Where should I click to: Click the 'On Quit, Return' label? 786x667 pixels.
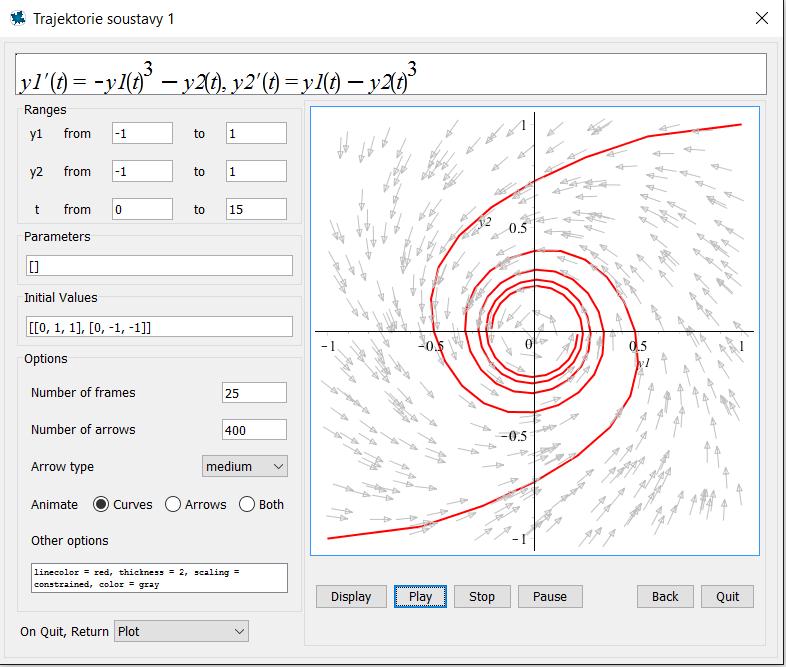pos(64,631)
